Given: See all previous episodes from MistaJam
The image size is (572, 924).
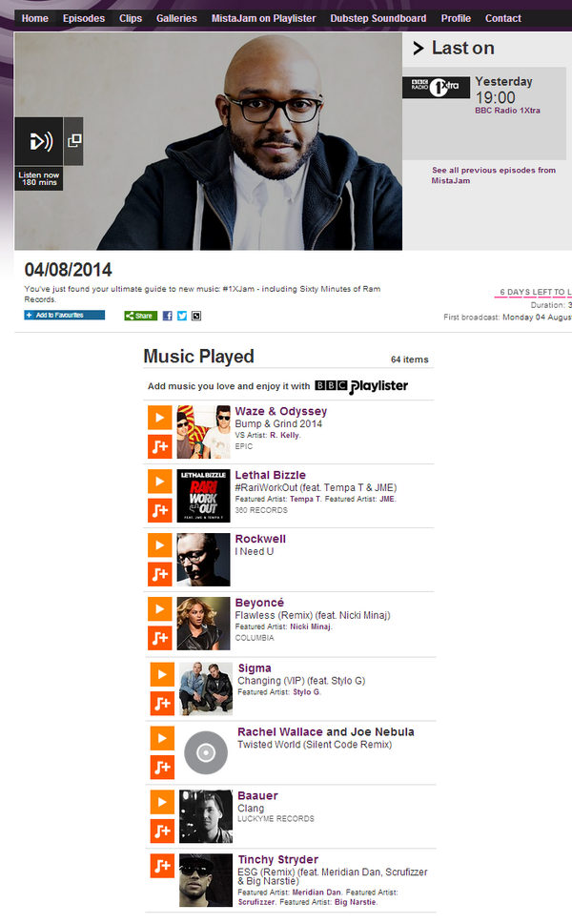Looking at the screenshot, I should click(x=493, y=175).
